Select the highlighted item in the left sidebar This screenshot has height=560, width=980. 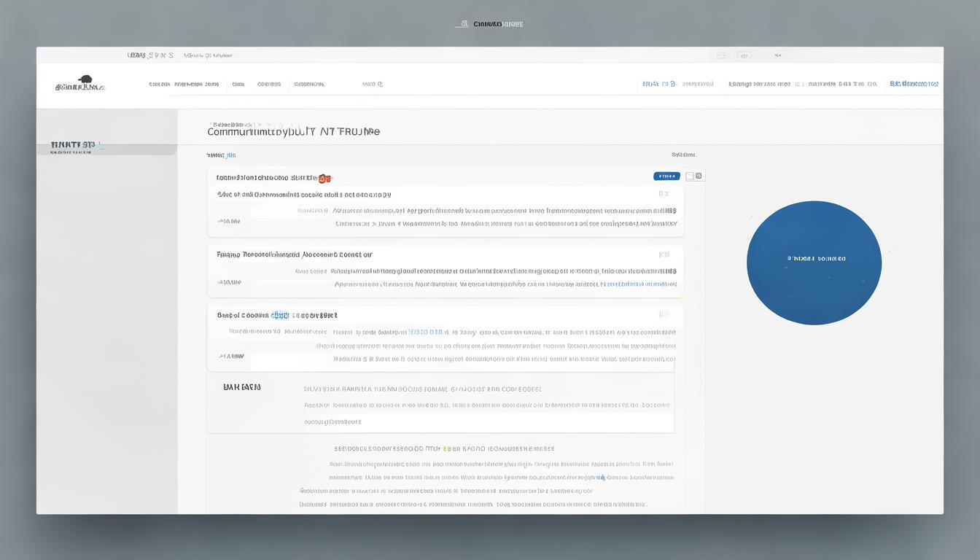tap(73, 145)
